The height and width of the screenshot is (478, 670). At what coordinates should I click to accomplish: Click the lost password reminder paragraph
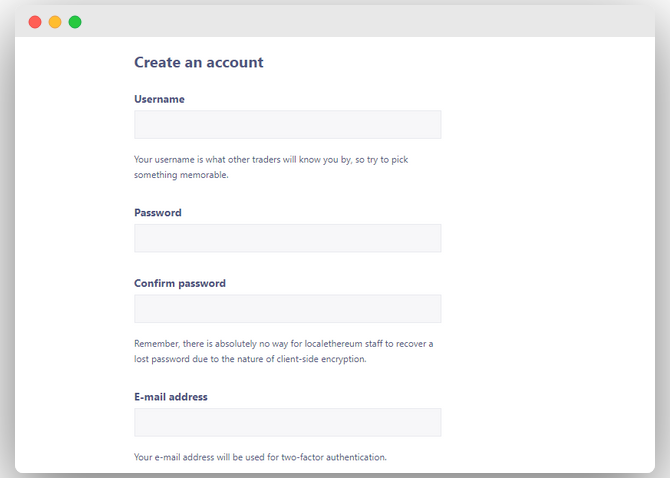click(x=283, y=351)
